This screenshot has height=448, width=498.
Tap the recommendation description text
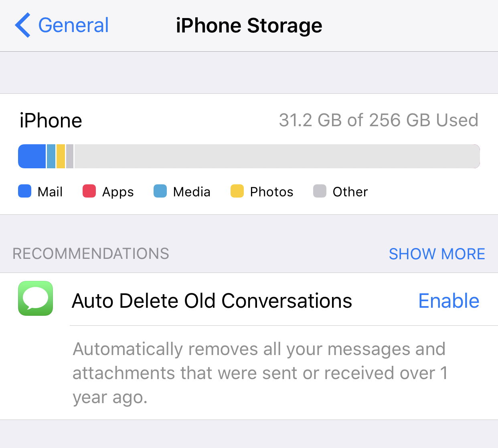pos(260,373)
